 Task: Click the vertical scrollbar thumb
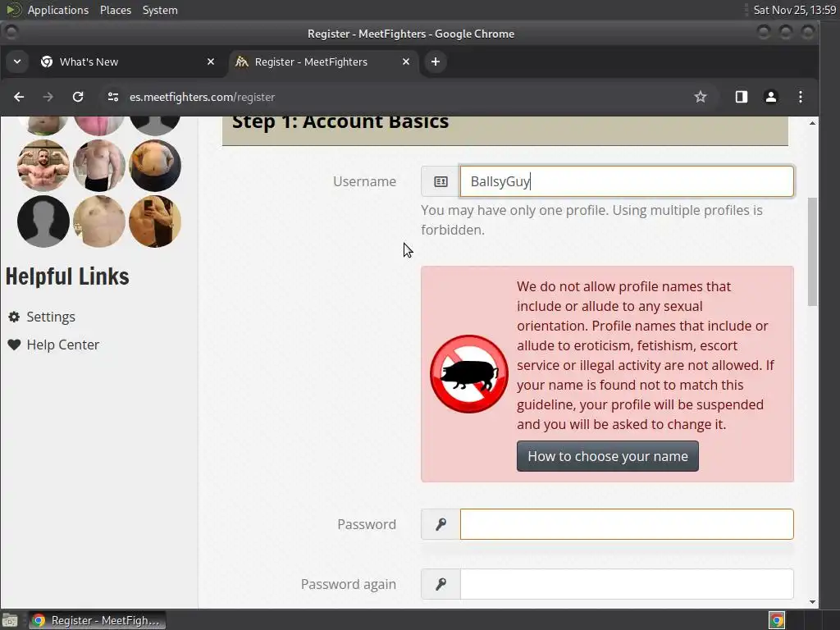(813, 252)
